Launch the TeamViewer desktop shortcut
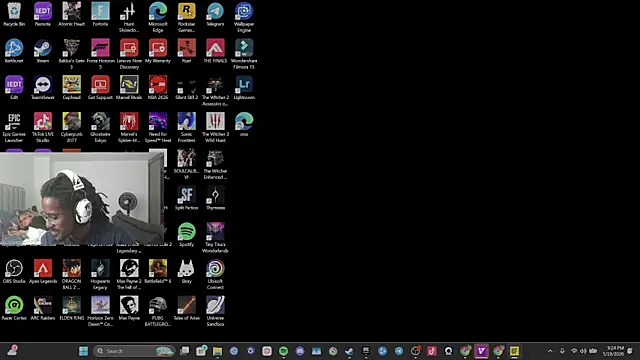 [43, 88]
